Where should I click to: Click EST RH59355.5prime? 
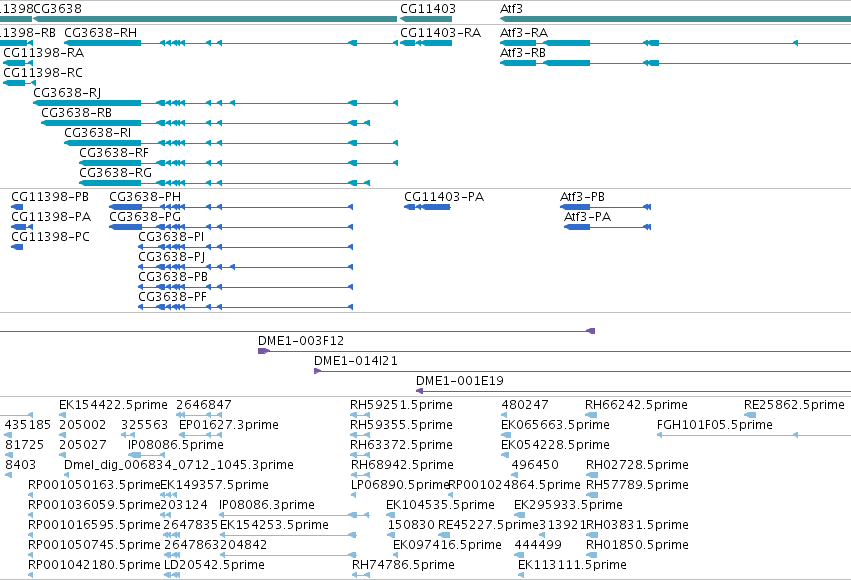pyautogui.click(x=401, y=425)
